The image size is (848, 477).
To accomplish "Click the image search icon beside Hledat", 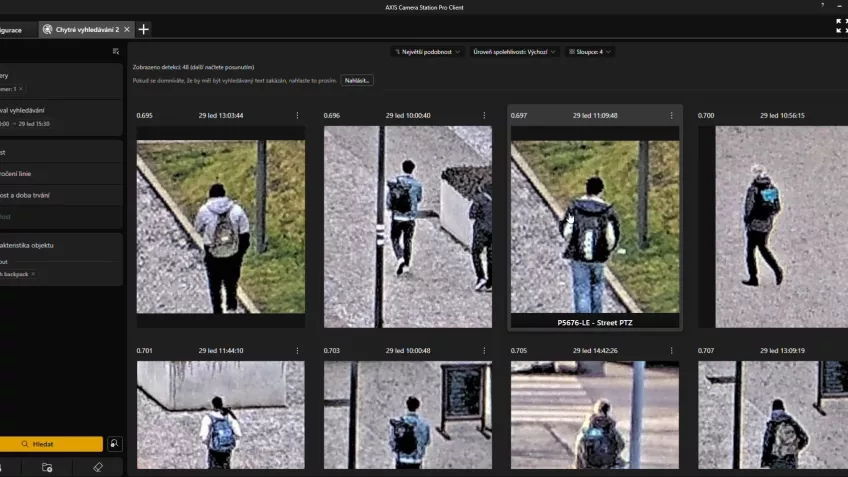I will click(116, 444).
